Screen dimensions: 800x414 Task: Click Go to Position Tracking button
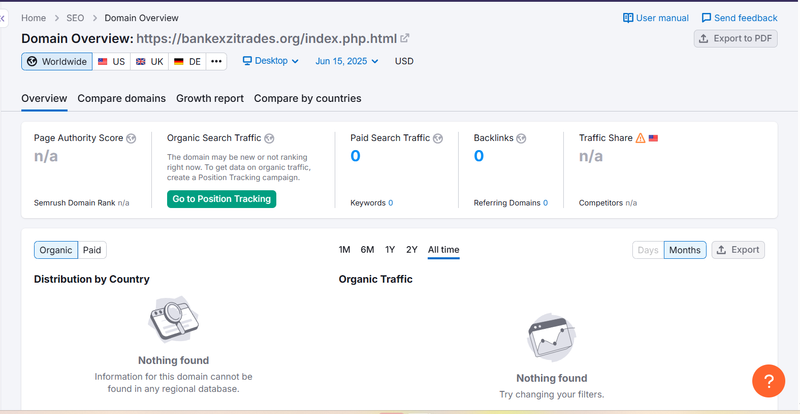pos(221,199)
